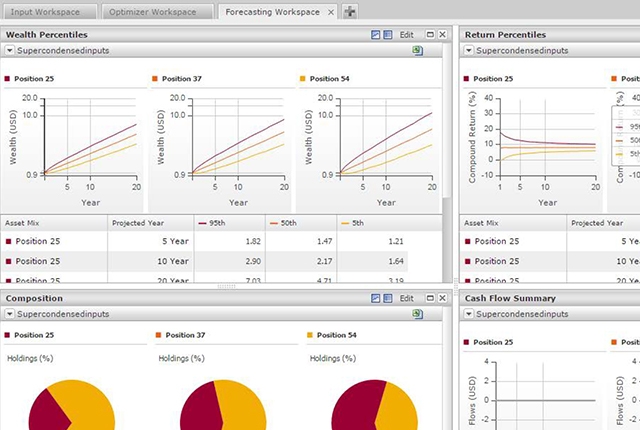Add a new workspace tab
This screenshot has height=430, width=640.
pyautogui.click(x=349, y=12)
